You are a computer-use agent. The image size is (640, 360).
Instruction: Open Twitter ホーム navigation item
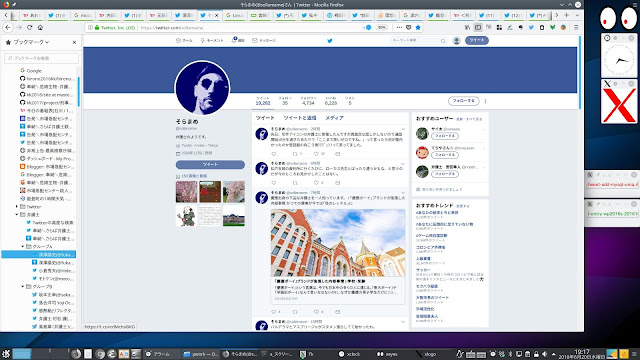(184, 40)
